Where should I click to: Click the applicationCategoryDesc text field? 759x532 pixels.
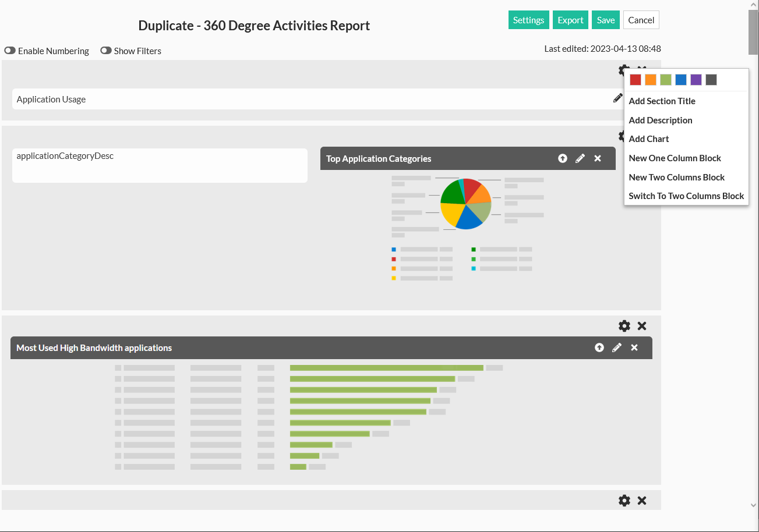(x=160, y=165)
